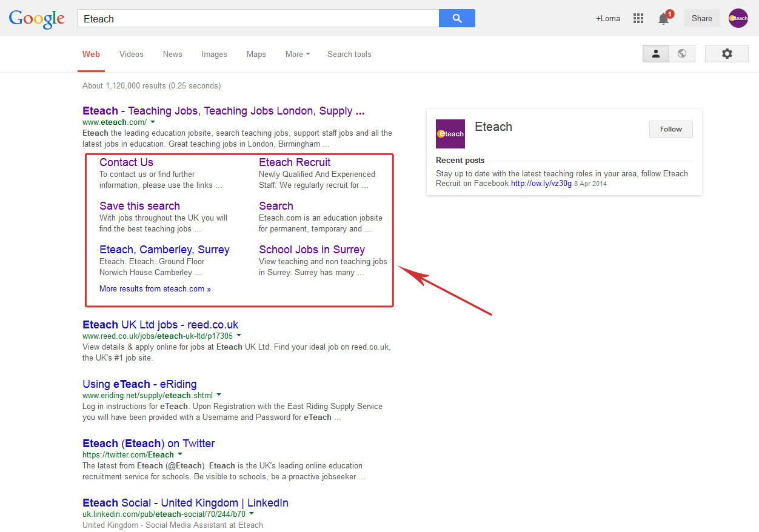The width and height of the screenshot is (759, 532).
Task: Open the Search sitelink
Action: [x=276, y=206]
